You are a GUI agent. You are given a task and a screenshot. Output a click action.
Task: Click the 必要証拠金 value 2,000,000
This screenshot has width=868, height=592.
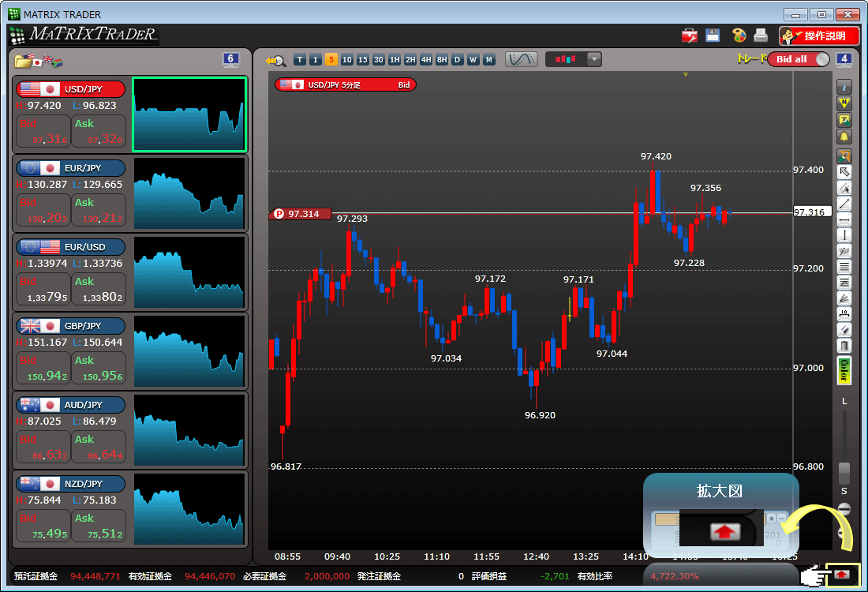click(x=327, y=576)
